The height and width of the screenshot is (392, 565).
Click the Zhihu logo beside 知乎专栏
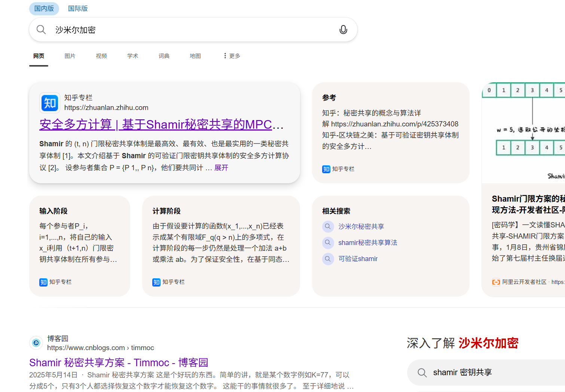point(50,103)
